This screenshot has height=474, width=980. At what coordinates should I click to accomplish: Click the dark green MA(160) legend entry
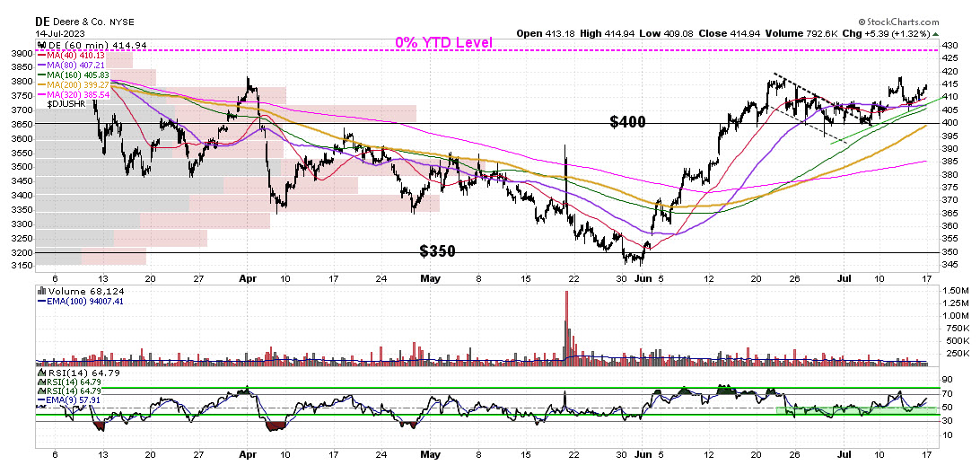pos(79,75)
